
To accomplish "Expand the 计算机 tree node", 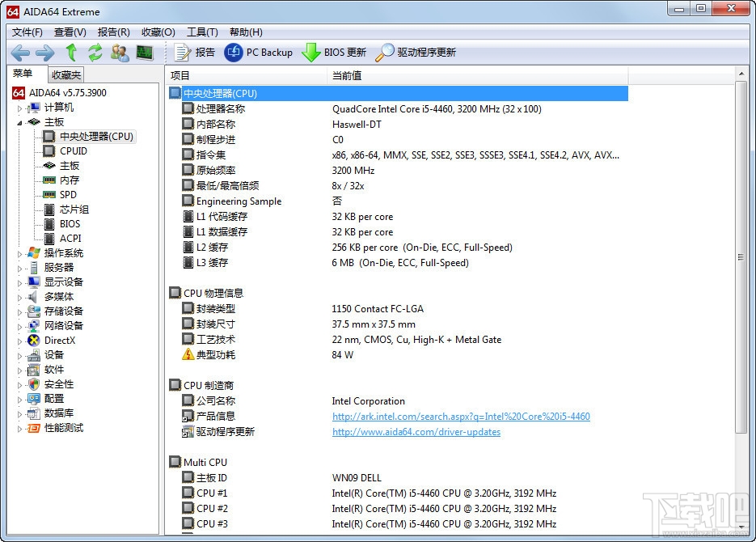I will tap(19, 108).
